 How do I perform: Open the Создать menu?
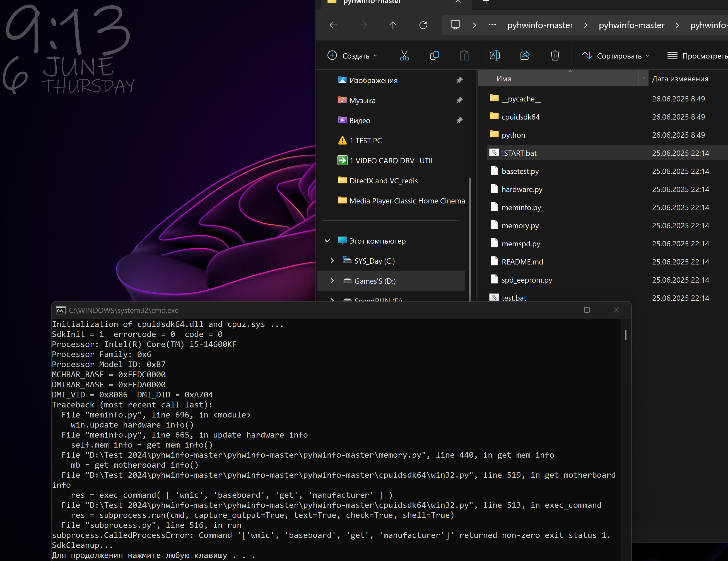[352, 56]
